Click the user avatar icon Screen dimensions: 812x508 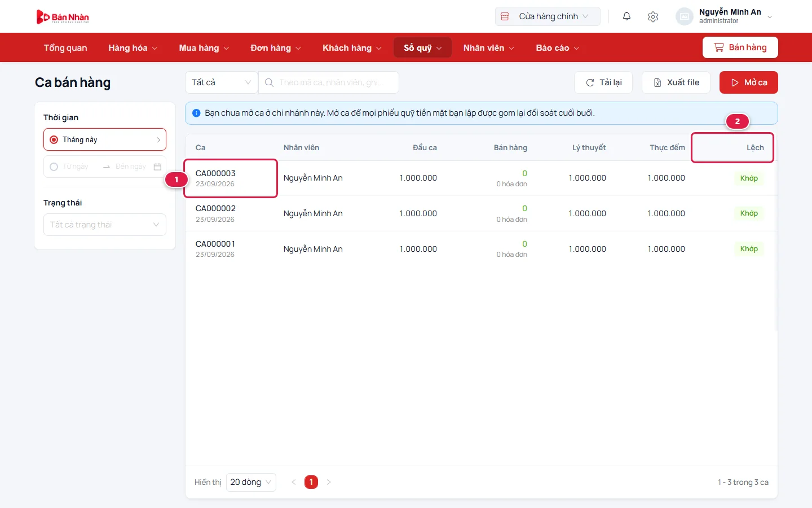(684, 16)
